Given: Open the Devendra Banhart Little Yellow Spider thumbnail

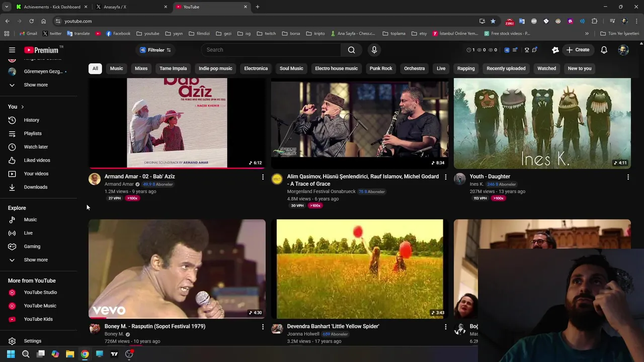Looking at the screenshot, I should click(360, 269).
